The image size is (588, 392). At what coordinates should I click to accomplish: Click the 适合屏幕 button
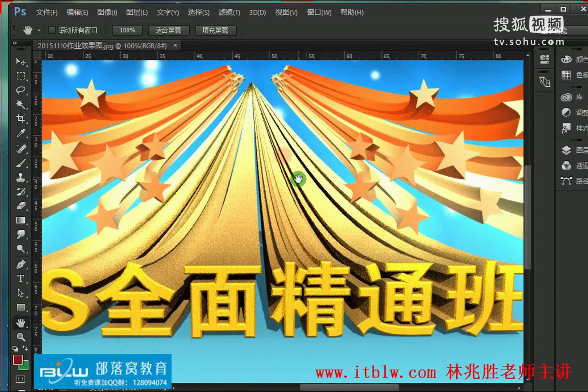click(168, 30)
